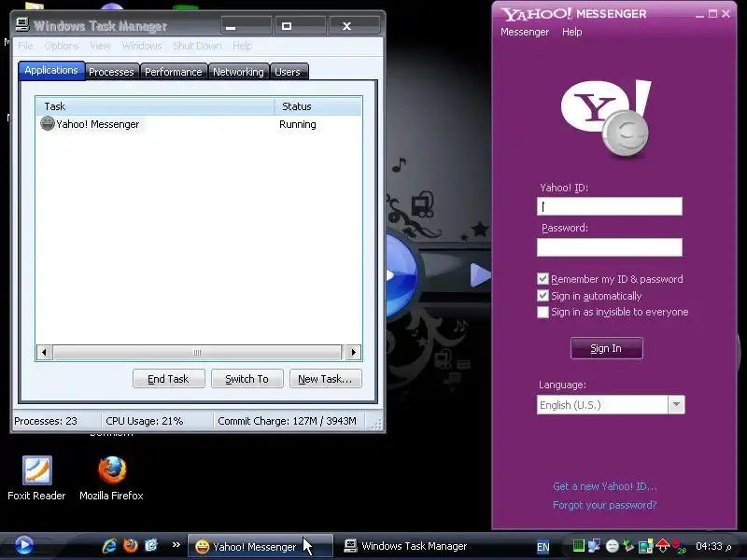Focus the Yahoo! ID input field
Image resolution: width=747 pixels, height=560 pixels.
click(x=610, y=206)
